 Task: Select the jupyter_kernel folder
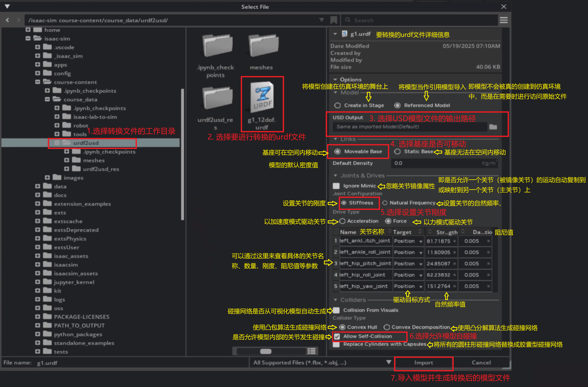[x=74, y=282]
